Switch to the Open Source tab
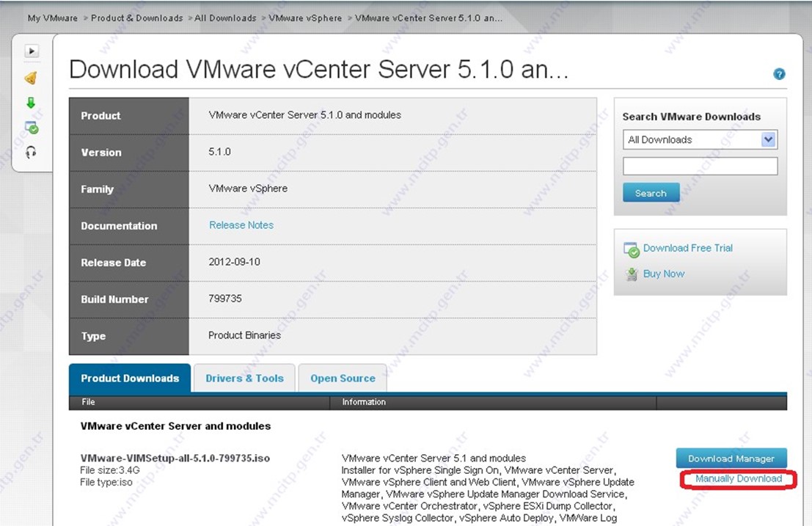This screenshot has width=812, height=526. [343, 379]
